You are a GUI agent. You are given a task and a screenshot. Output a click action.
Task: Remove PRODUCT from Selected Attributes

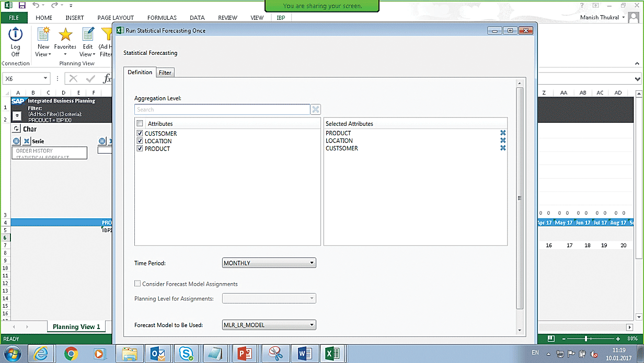tap(503, 133)
